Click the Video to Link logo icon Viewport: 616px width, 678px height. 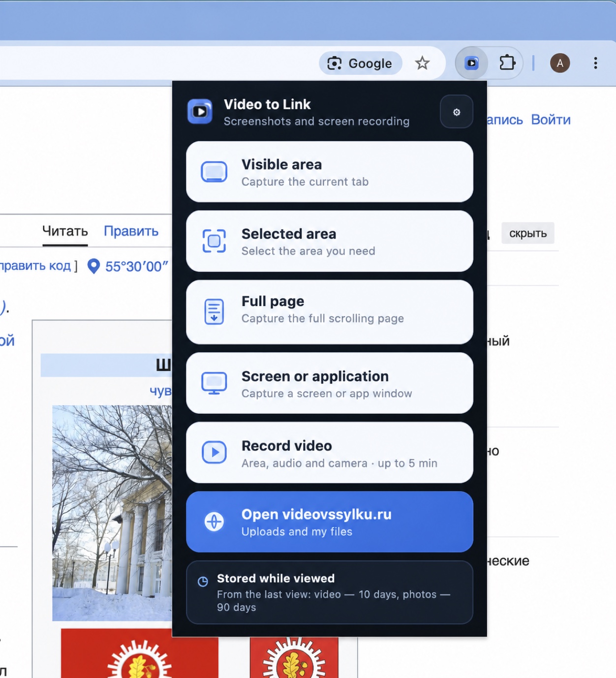200,112
